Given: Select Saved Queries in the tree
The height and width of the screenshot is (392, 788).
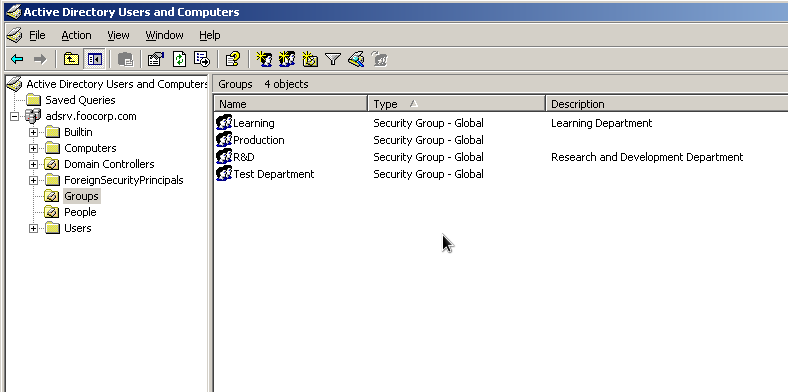Looking at the screenshot, I should pyautogui.click(x=80, y=100).
